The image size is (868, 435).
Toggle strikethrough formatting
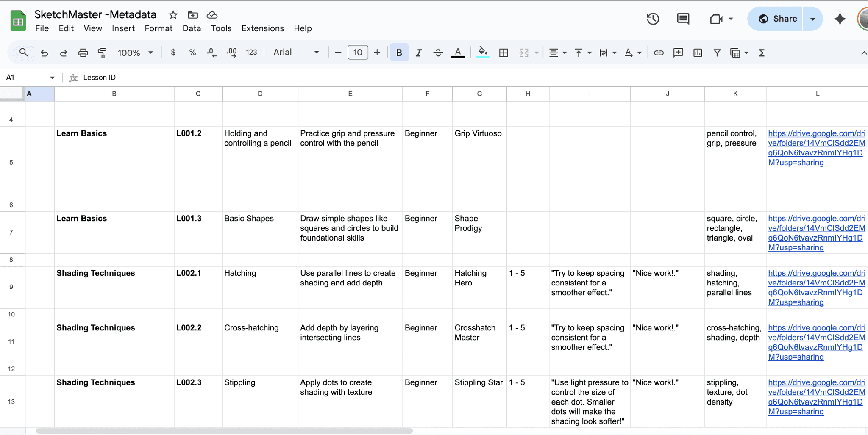(x=438, y=53)
